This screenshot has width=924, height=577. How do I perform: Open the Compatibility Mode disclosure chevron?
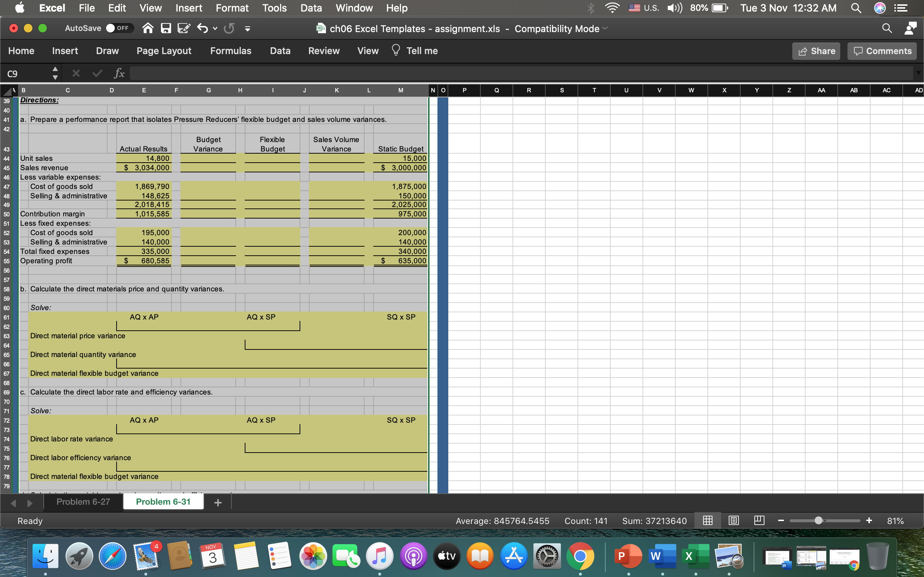coord(605,28)
